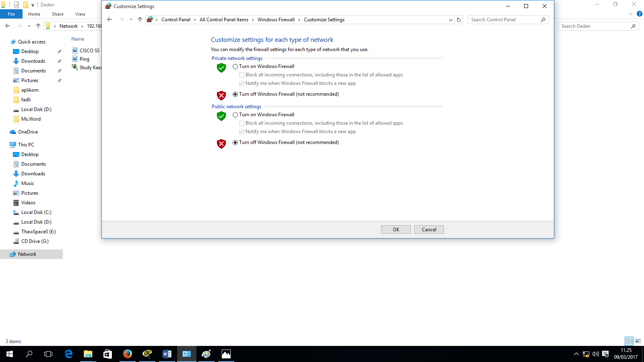Go to All Control Panel Items breadcrumb
This screenshot has height=362, width=644.
click(x=224, y=20)
